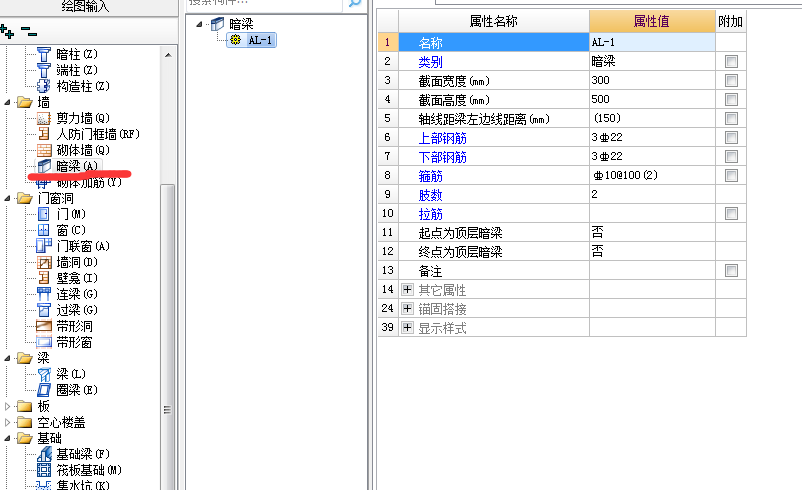Edit 截面宽度 value 300
Viewport: 802px width, 490px height.
pyautogui.click(x=652, y=80)
